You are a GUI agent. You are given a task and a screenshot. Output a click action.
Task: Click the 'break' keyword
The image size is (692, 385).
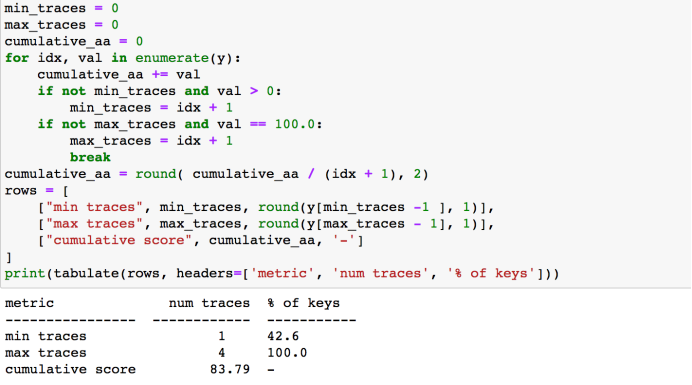[x=90, y=158]
